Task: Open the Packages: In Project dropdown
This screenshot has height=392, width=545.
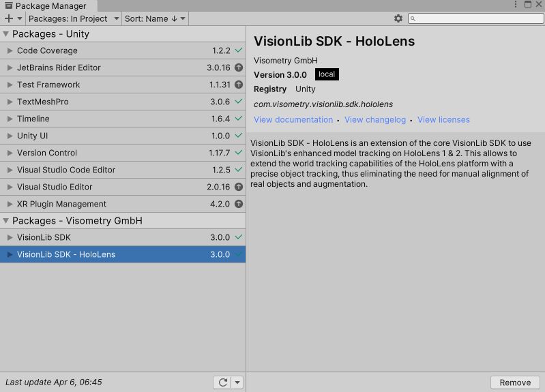Action: (x=74, y=19)
